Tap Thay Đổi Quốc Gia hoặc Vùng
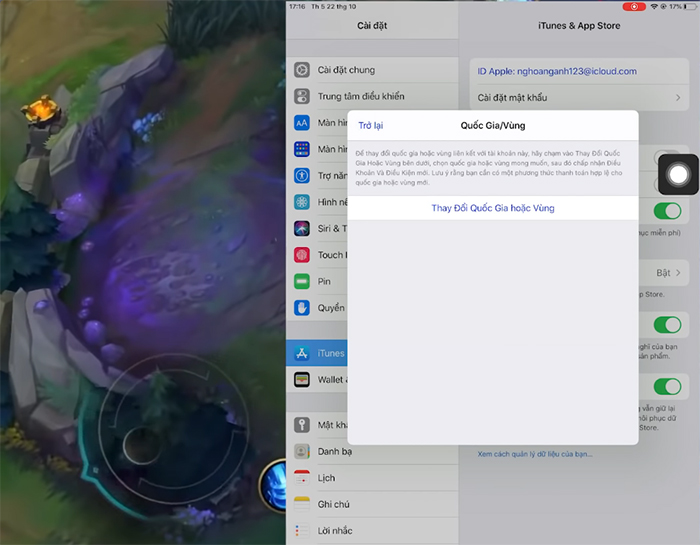This screenshot has width=700, height=545. coord(493,208)
